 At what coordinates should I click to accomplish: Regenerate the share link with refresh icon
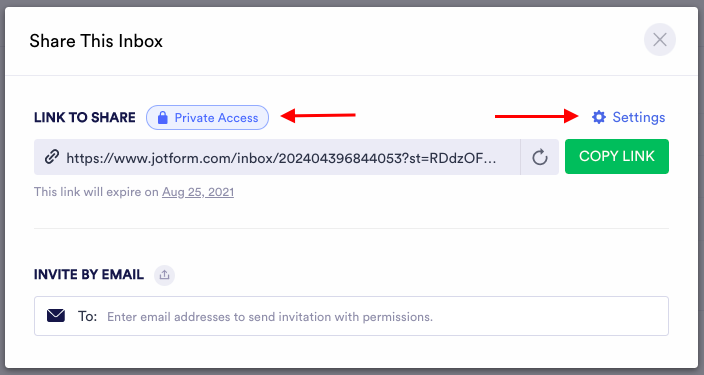click(540, 157)
